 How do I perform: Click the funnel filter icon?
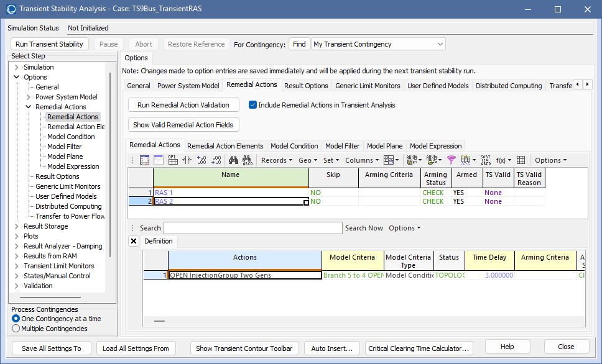[451, 160]
